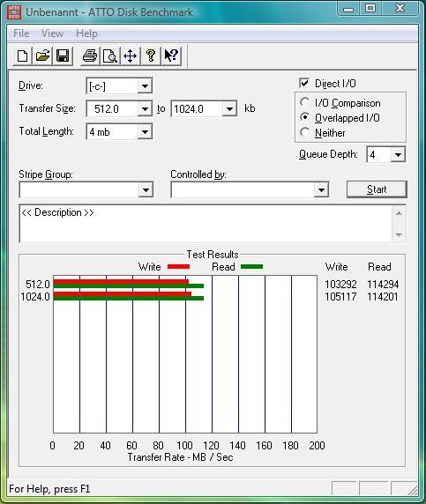Viewport: 426px width, 504px height.
Task: Click description scrollbar down arrow
Action: (x=399, y=234)
